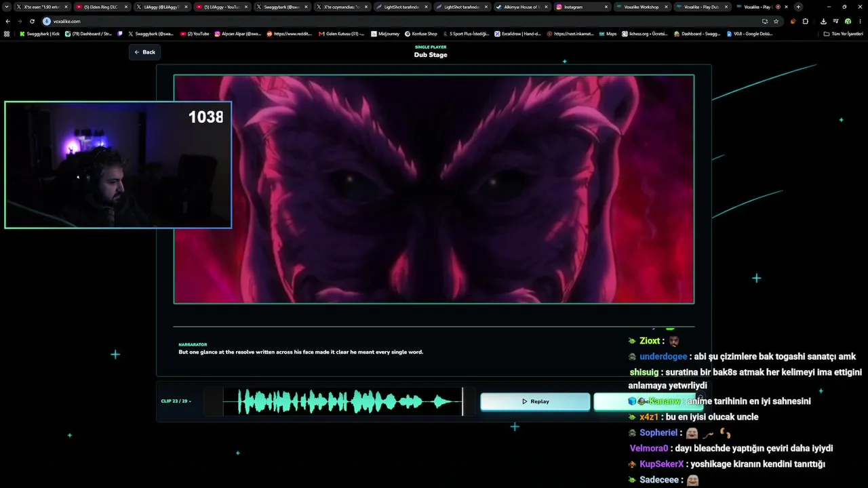Screen dimensions: 868x488
Task: Click the narrator subtitle line text
Action: [x=300, y=352]
